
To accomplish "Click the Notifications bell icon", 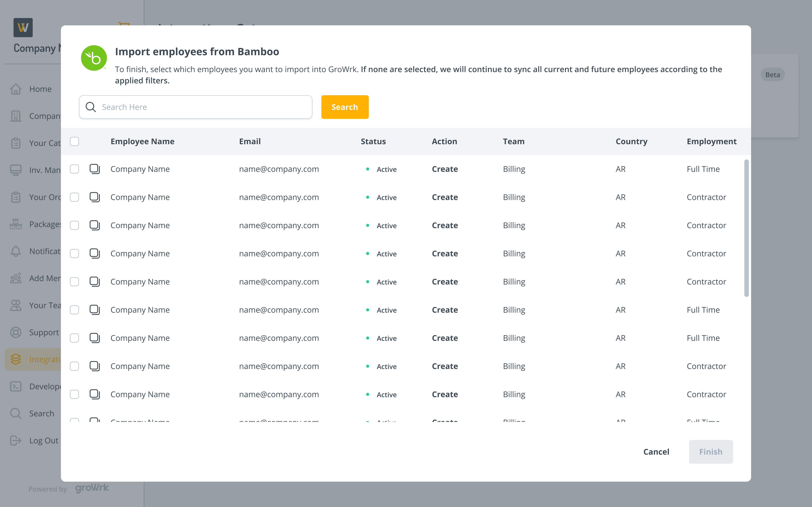I will (16, 251).
